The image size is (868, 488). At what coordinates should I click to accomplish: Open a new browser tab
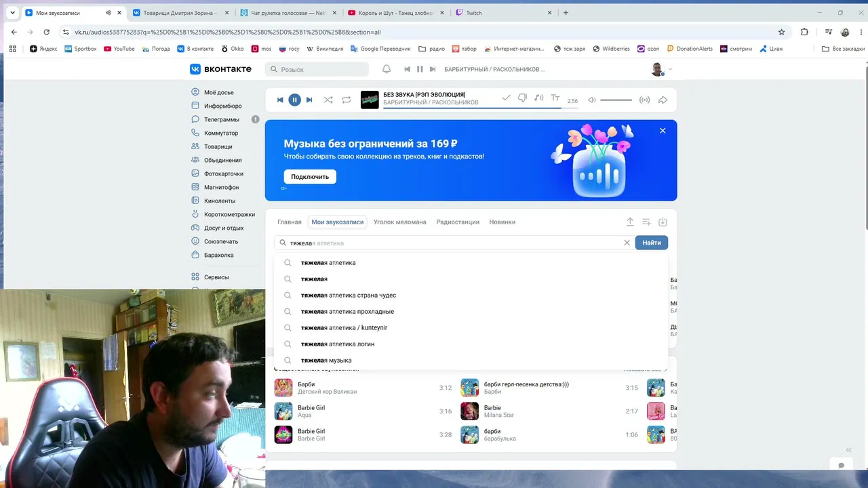coord(566,13)
